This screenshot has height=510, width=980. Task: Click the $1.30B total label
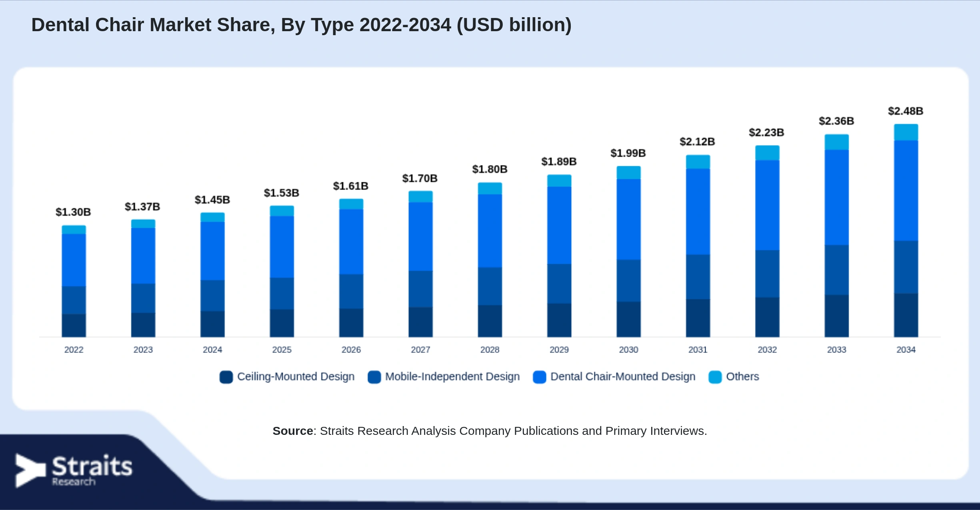73,212
